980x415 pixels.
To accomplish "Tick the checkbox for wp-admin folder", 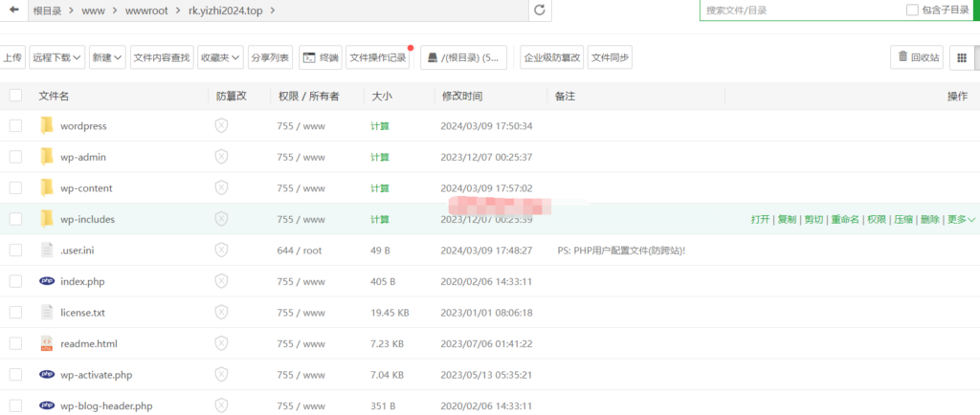I will pos(15,157).
